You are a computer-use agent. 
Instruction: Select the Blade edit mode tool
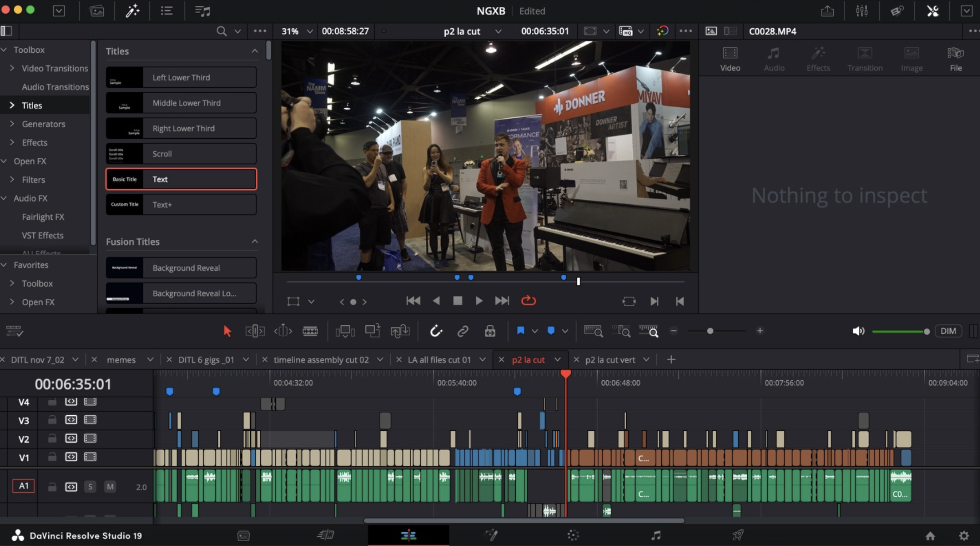click(310, 331)
